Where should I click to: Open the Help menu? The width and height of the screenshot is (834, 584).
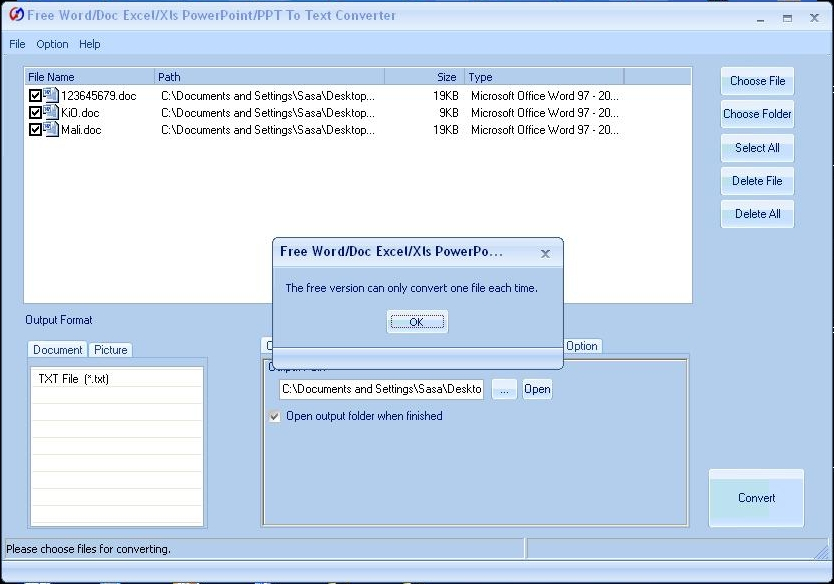(x=89, y=44)
